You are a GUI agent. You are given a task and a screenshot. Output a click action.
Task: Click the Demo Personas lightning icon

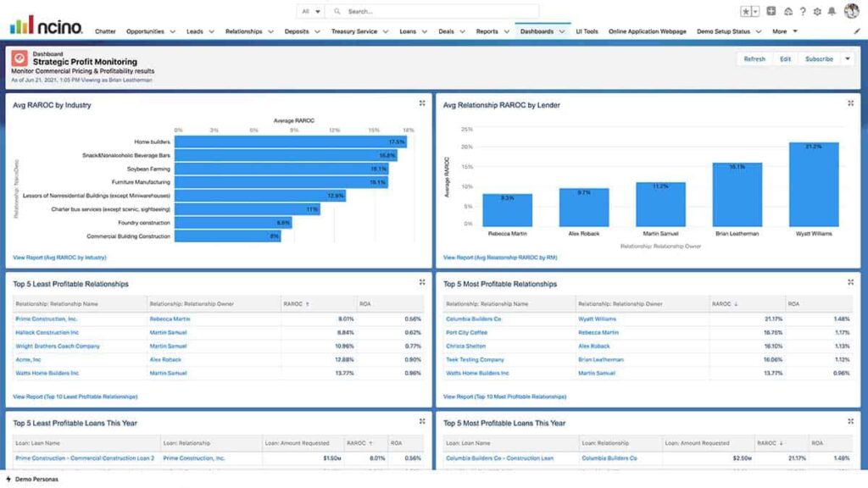[x=8, y=480]
